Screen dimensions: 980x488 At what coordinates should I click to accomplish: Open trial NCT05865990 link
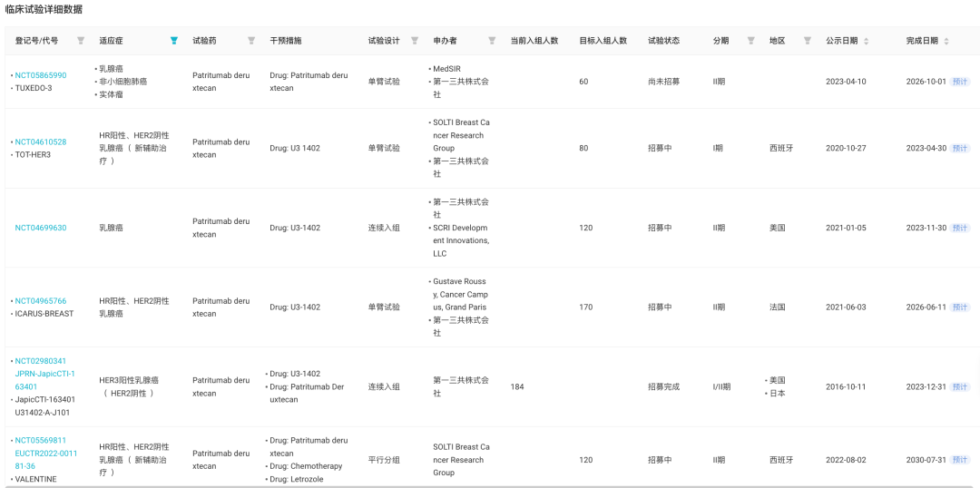click(41, 75)
